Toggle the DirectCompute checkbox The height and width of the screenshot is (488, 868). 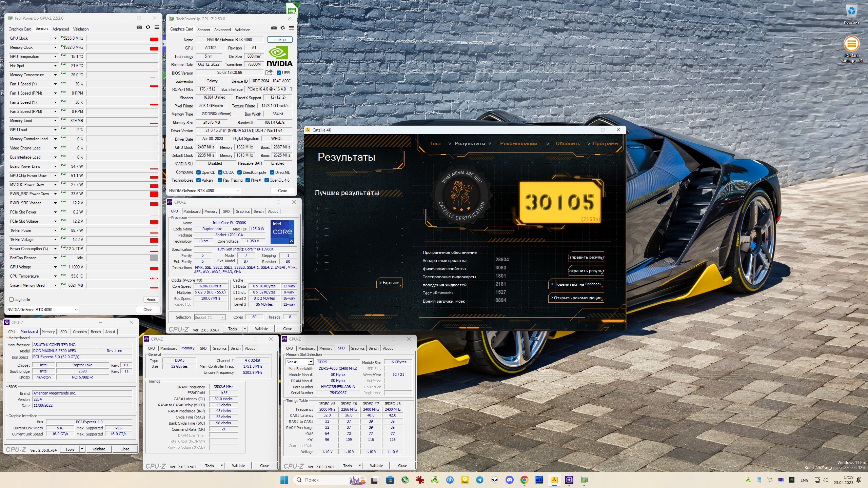click(x=239, y=172)
